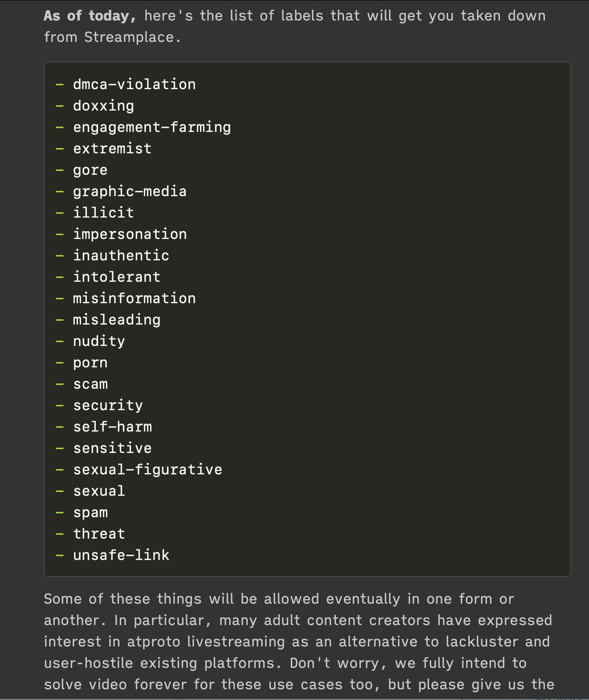Click the "self-harm" list entry

point(112,427)
